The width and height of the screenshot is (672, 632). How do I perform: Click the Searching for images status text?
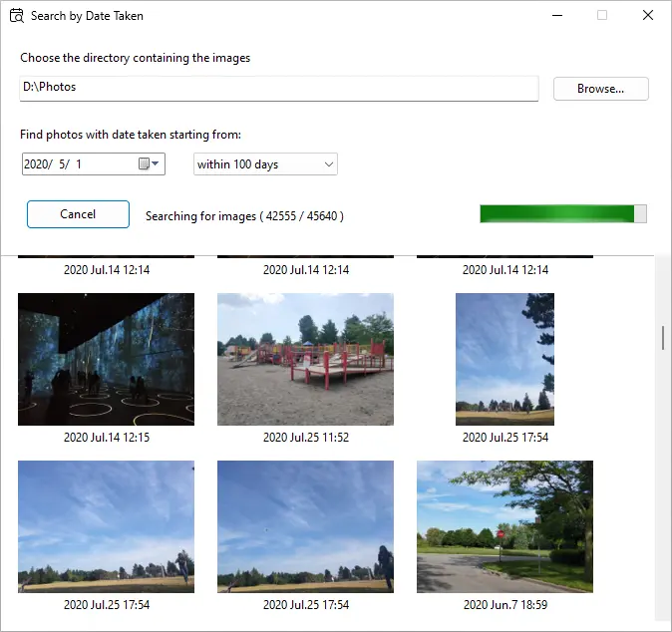pyautogui.click(x=244, y=216)
